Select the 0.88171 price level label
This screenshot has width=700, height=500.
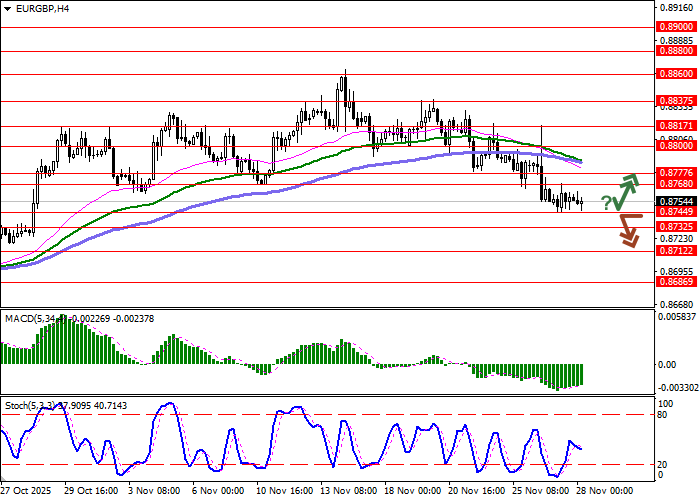[x=675, y=125]
